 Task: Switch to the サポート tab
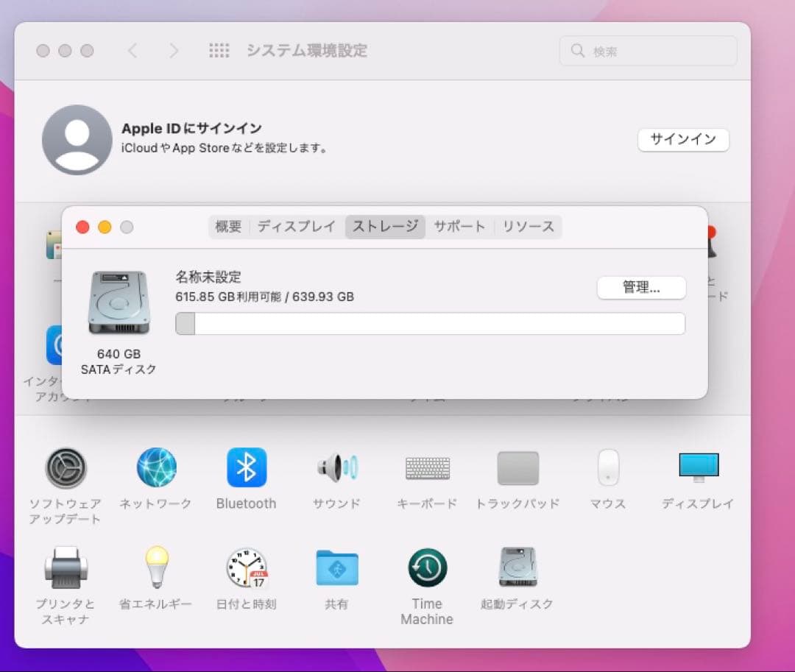tap(459, 227)
